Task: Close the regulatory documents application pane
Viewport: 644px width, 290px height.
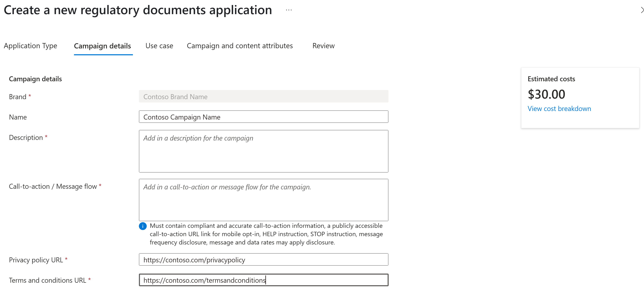Action: pyautogui.click(x=642, y=10)
